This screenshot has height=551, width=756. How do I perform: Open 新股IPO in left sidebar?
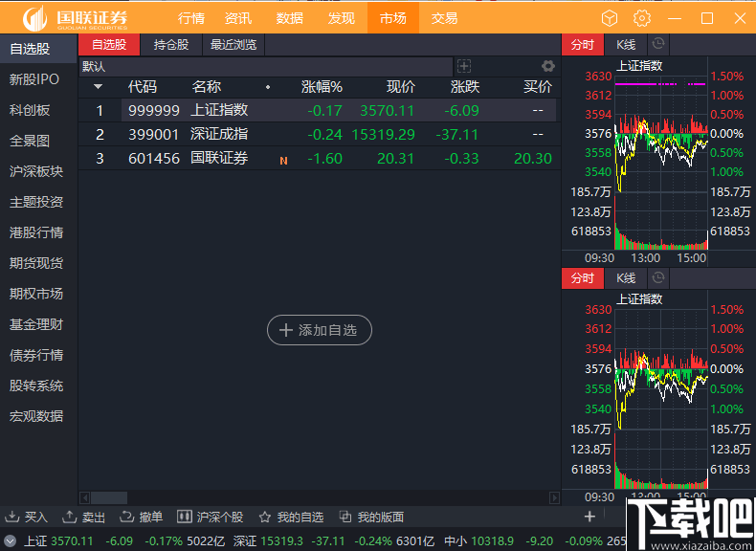34,79
